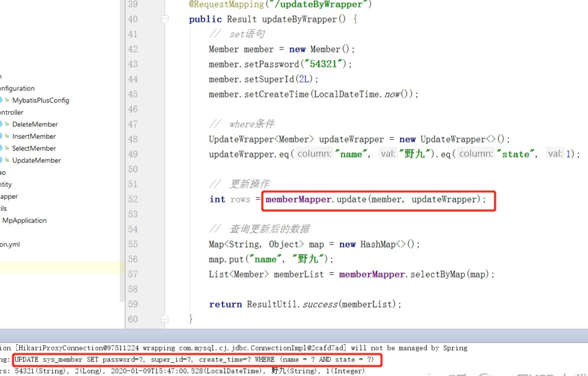Click 2(Long) parameter in console

[x=89, y=371]
